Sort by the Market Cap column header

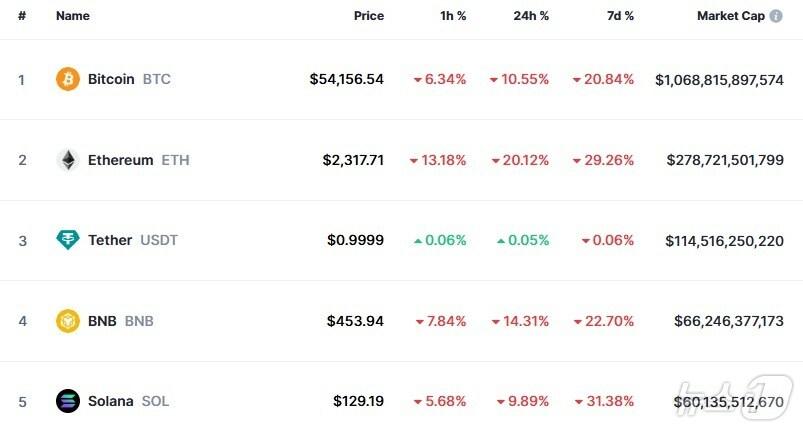pos(730,17)
